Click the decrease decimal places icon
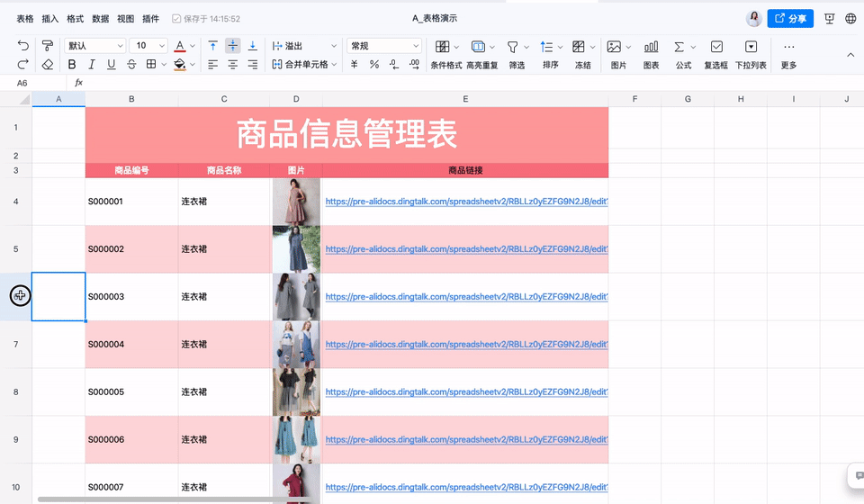 click(x=394, y=65)
